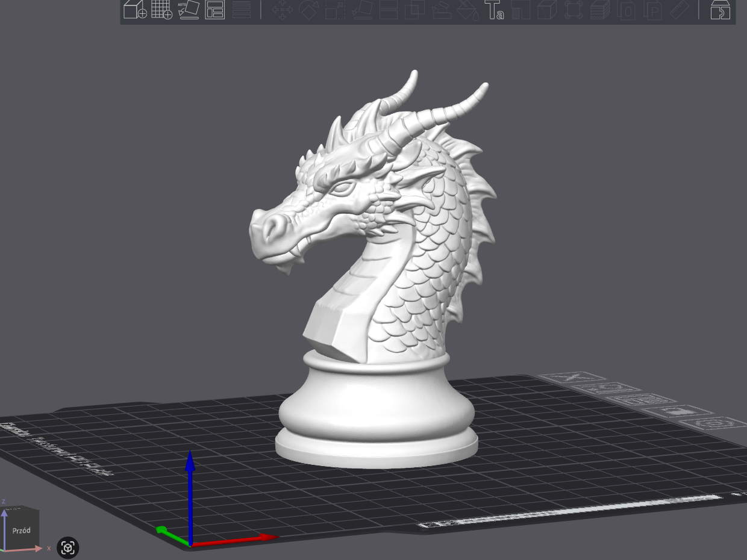The image size is (747, 560).
Task: Click the horizontal lines layer icon
Action: pyautogui.click(x=242, y=10)
